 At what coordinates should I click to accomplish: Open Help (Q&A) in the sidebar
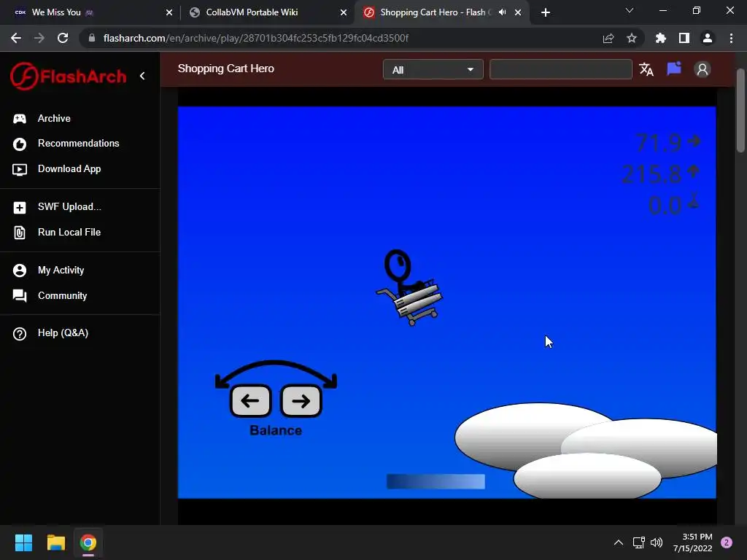coord(63,333)
